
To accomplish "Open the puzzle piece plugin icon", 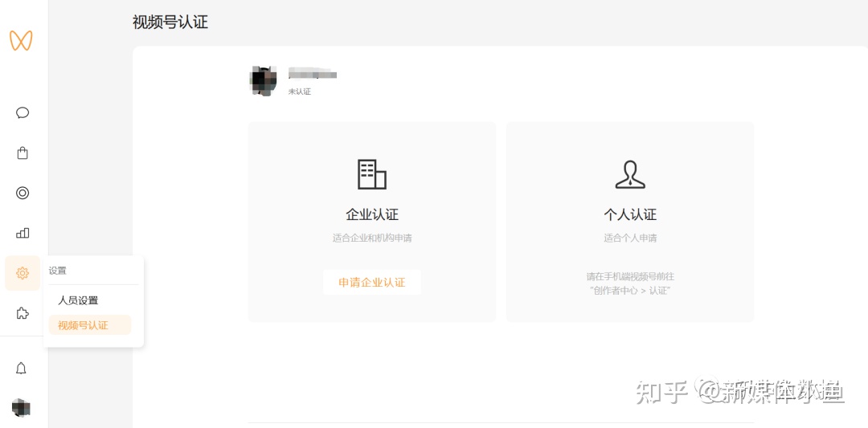I will [23, 313].
